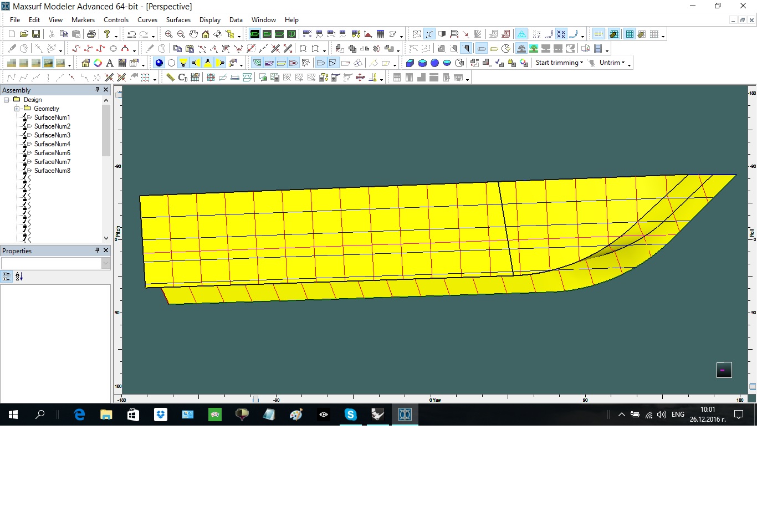757x532 pixels.
Task: Open the Markers menu
Action: point(83,20)
